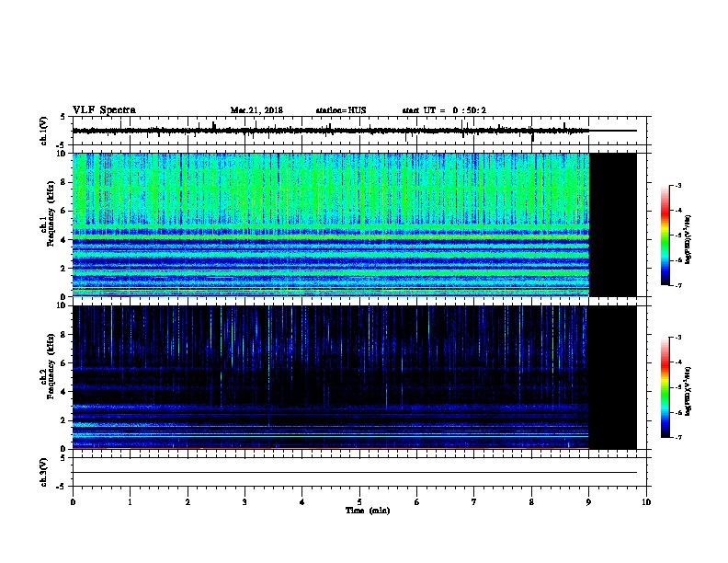
Task: Click the "ch.3(V)" axis label
Action: pyautogui.click(x=43, y=472)
